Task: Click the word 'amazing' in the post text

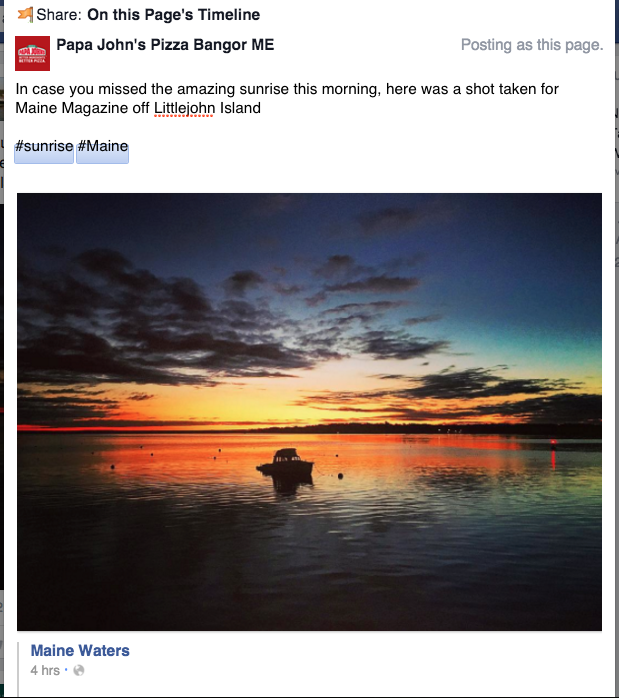Action: tap(206, 89)
